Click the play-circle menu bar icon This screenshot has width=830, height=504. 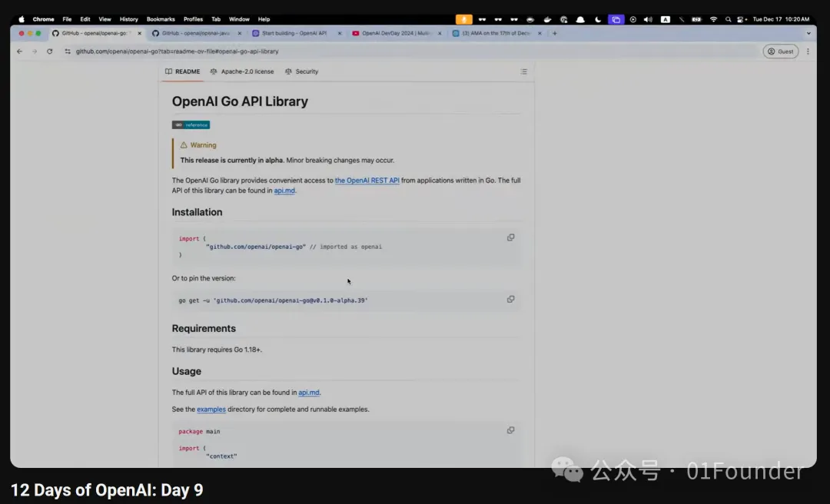632,19
